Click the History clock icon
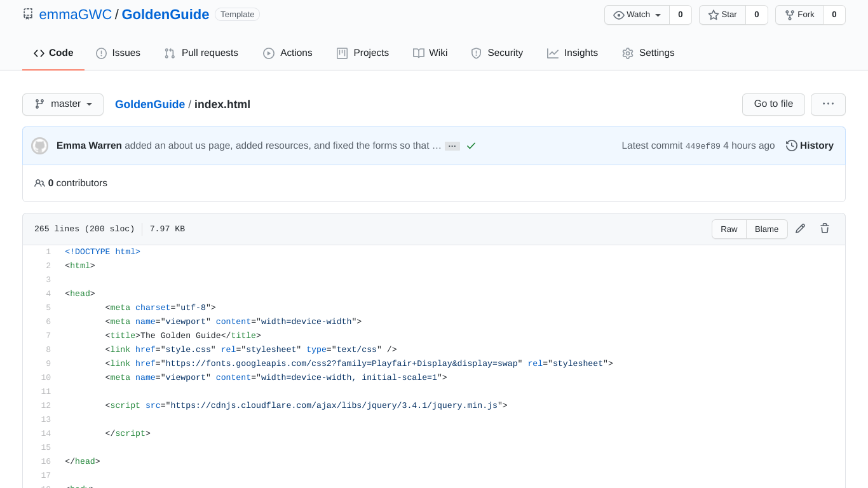This screenshot has width=868, height=488. (x=792, y=146)
